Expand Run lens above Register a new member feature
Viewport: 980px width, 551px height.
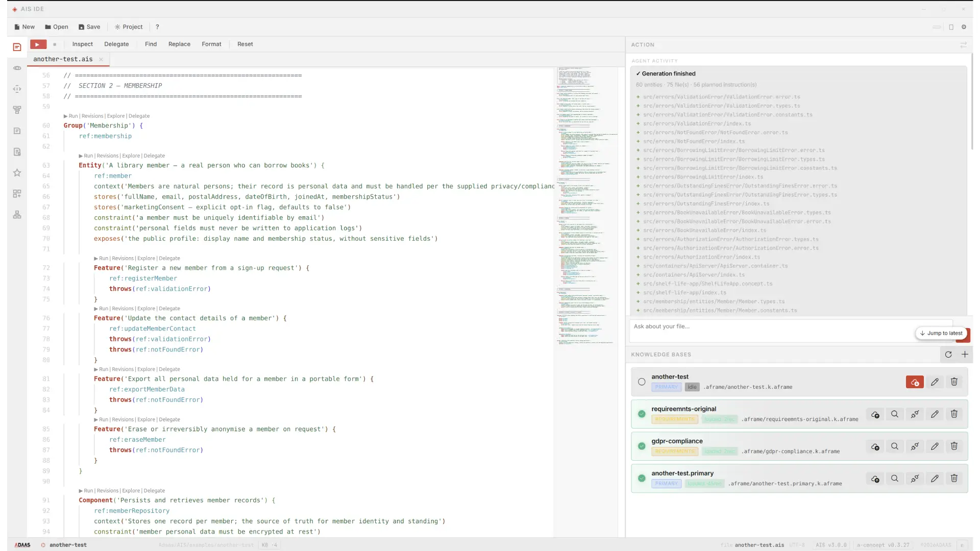point(101,258)
